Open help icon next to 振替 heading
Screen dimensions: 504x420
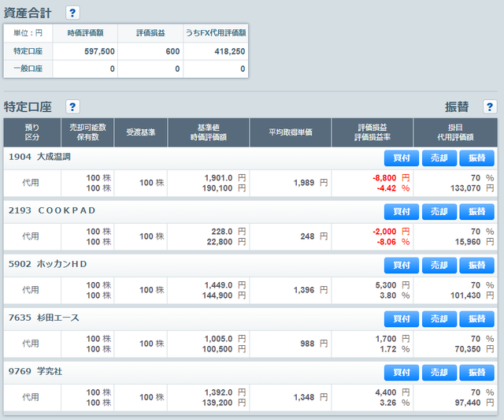[490, 106]
